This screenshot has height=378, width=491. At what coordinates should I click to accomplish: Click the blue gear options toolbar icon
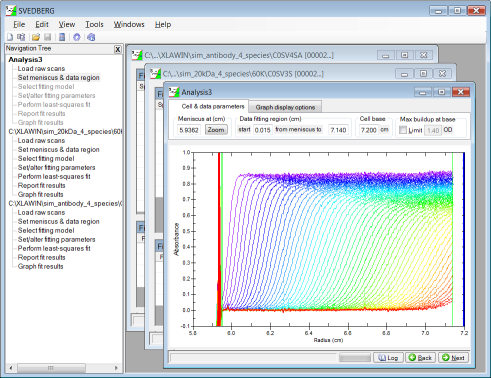(77, 37)
